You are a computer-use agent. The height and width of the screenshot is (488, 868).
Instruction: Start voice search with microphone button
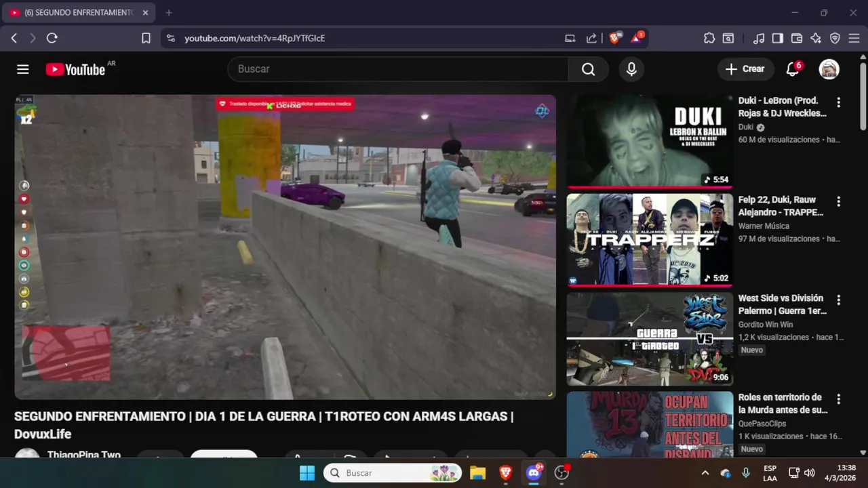click(631, 69)
